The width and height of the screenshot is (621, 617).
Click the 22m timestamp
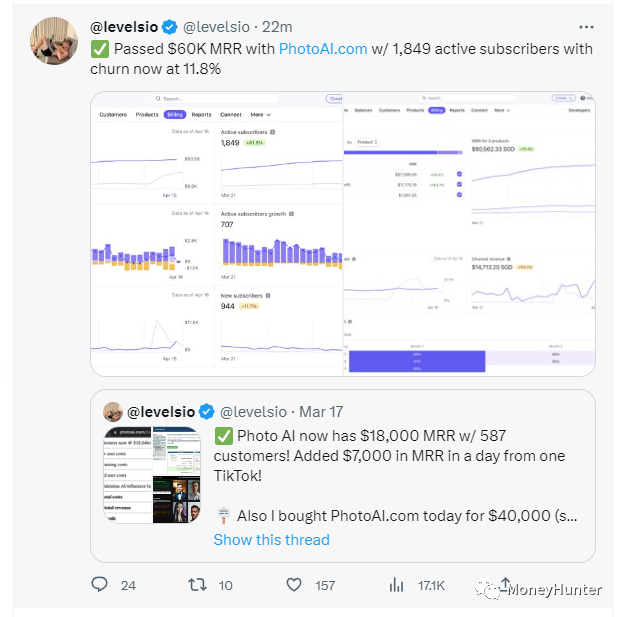tap(277, 26)
